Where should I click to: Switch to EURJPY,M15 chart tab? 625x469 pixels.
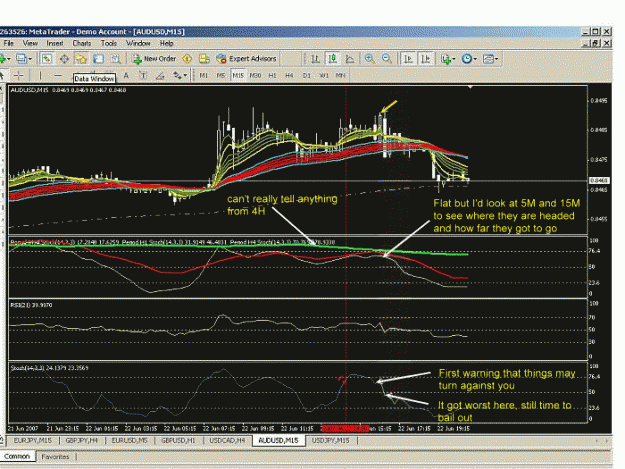pyautogui.click(x=32, y=440)
